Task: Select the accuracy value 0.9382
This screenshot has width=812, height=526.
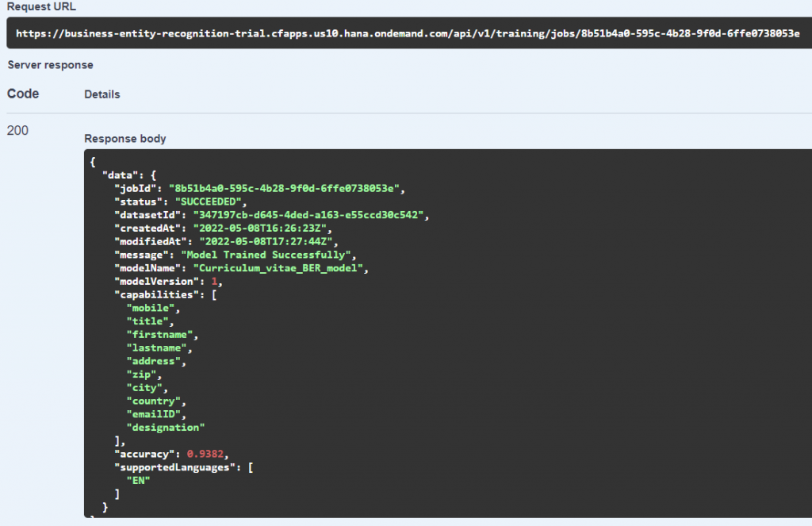Action: pos(205,454)
